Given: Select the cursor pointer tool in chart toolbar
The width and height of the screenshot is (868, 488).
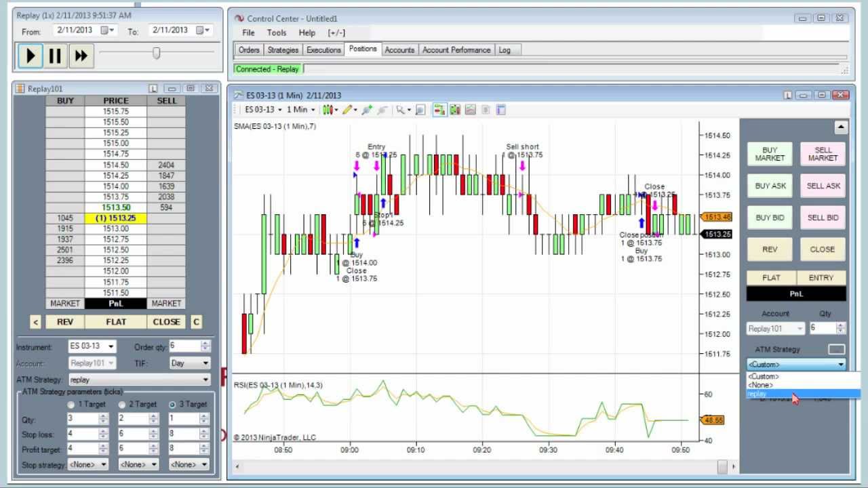Looking at the screenshot, I should pos(402,110).
